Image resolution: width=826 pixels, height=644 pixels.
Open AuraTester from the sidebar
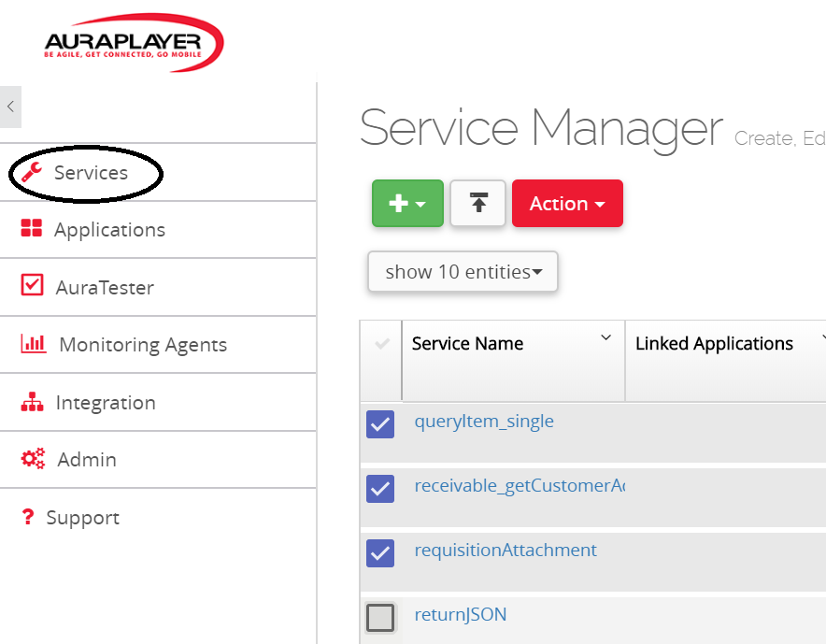pos(105,288)
